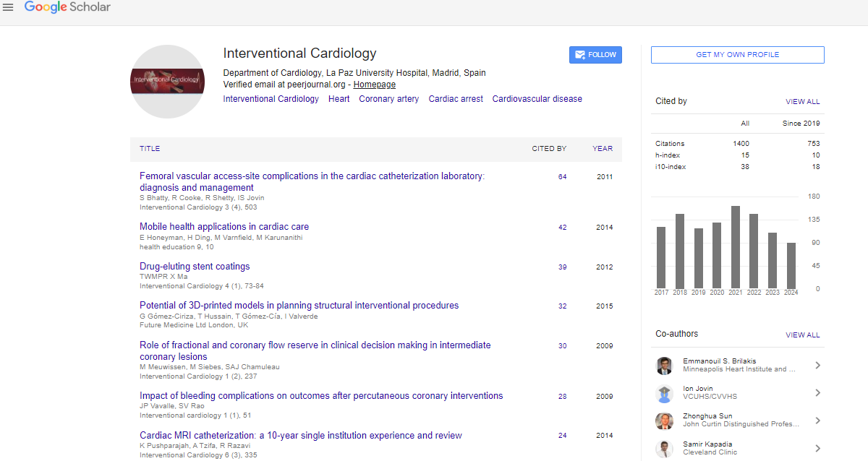Click the 2011 year value

pyautogui.click(x=605, y=176)
